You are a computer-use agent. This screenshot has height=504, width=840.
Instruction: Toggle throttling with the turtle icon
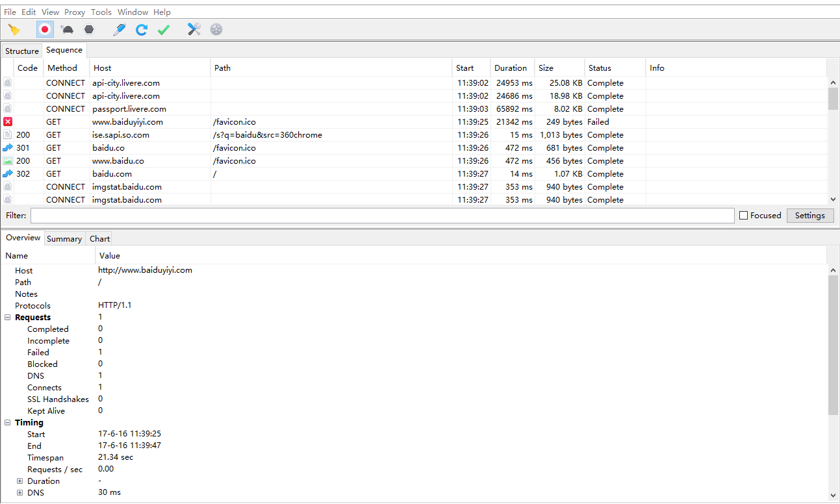coord(67,29)
